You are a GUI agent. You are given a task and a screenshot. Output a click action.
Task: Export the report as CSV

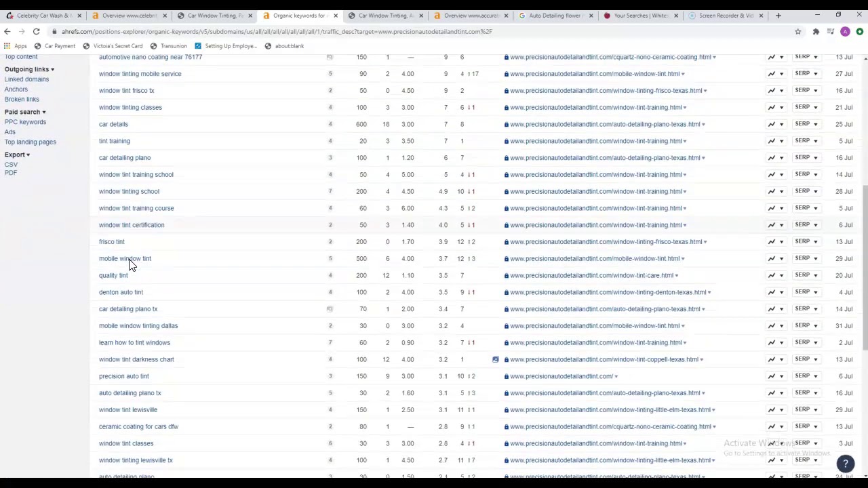[x=11, y=165]
